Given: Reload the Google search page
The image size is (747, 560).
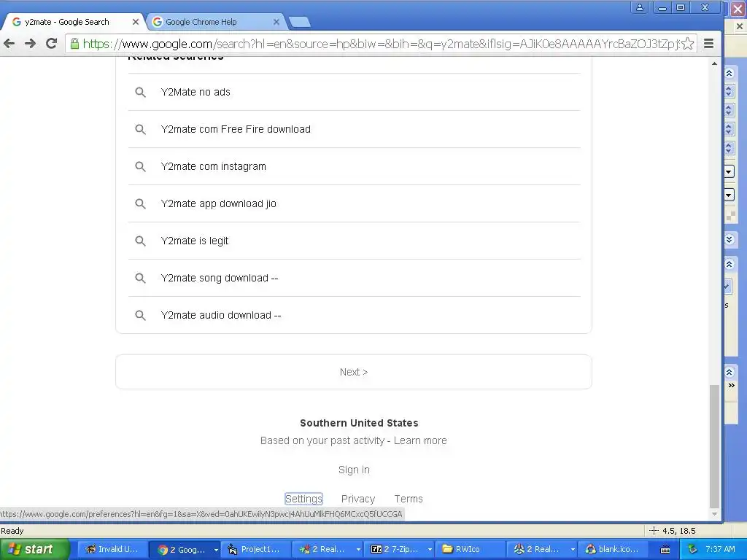Looking at the screenshot, I should click(x=52, y=44).
